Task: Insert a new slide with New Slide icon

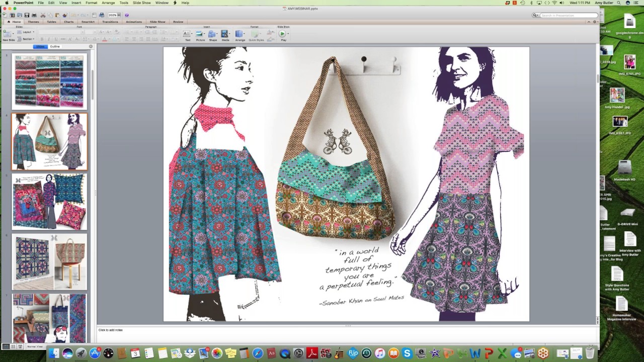Action: point(7,34)
